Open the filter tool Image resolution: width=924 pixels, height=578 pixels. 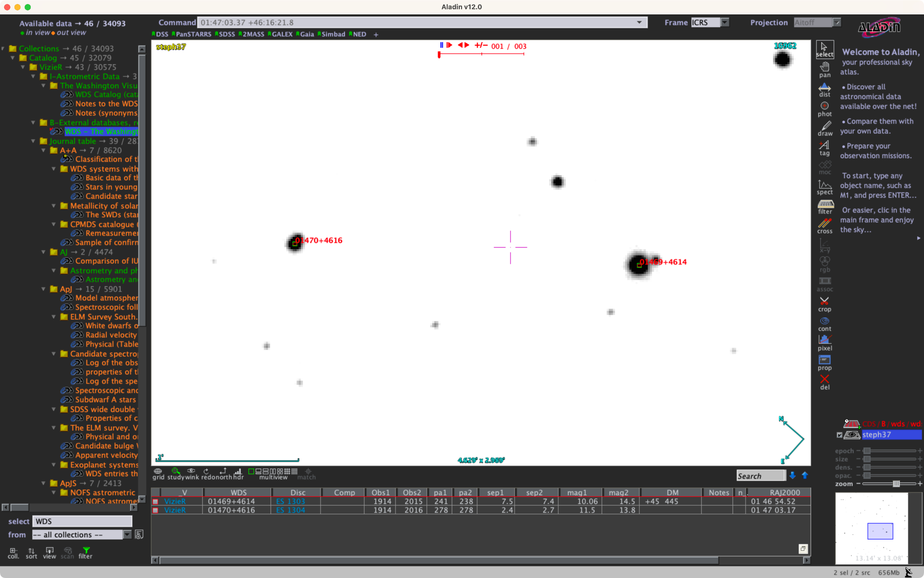coord(825,207)
